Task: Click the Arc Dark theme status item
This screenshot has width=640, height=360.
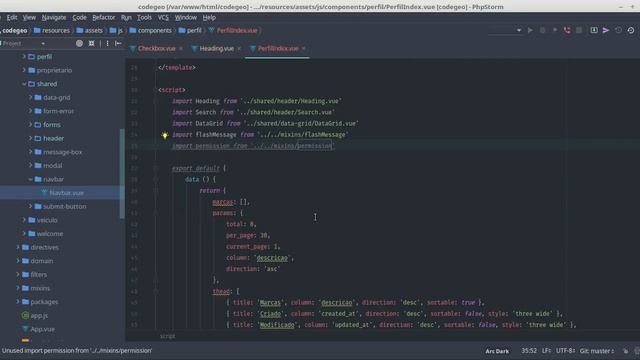Action: [497, 351]
